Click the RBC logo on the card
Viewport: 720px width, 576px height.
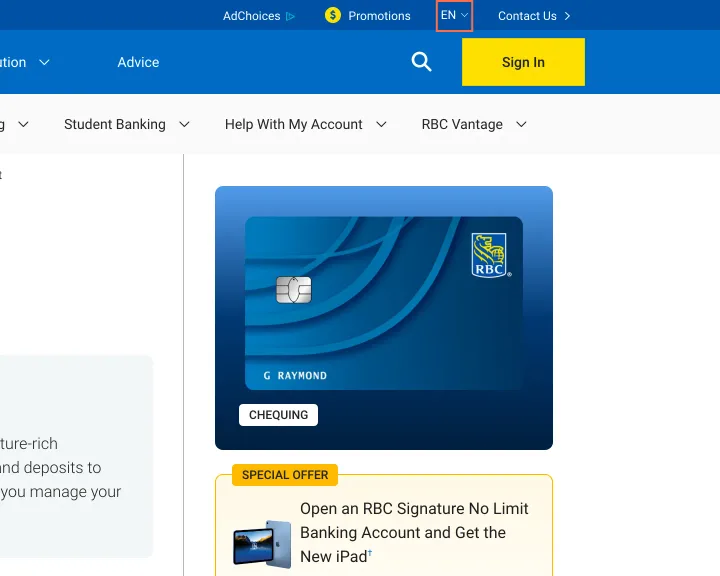490,255
